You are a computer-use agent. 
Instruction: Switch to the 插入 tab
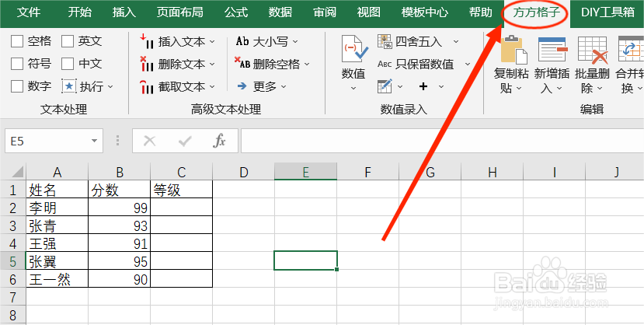(x=124, y=12)
